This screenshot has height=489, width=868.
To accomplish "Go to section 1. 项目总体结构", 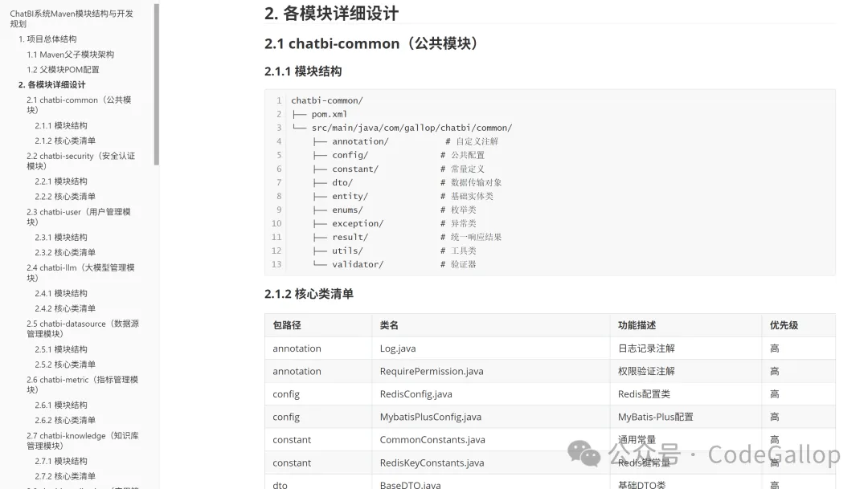I will [x=47, y=39].
